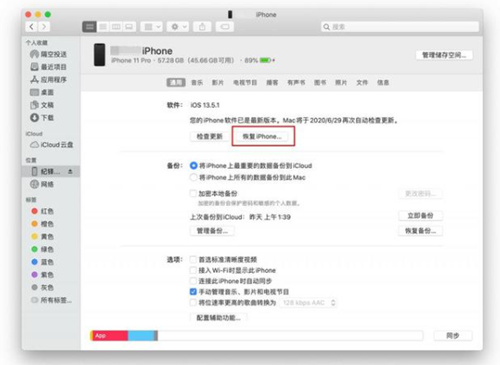Switch to the Movies (影片) tab

(x=218, y=82)
